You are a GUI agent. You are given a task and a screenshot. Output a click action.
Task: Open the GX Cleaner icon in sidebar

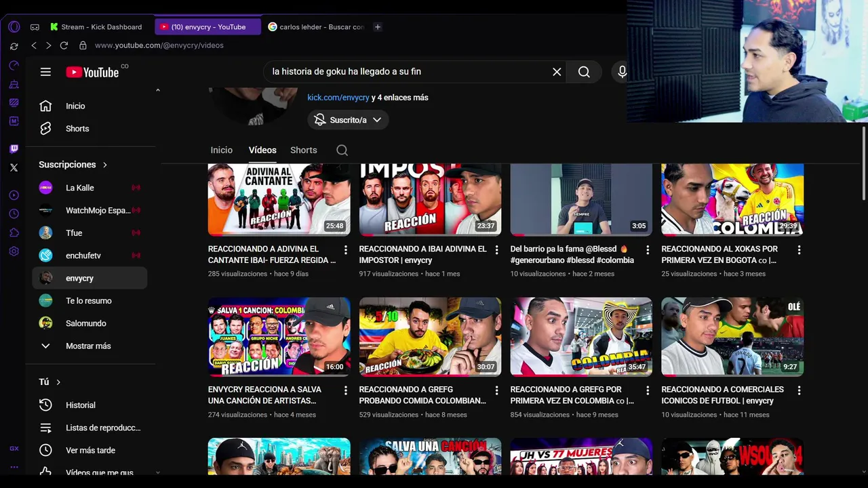[14, 84]
